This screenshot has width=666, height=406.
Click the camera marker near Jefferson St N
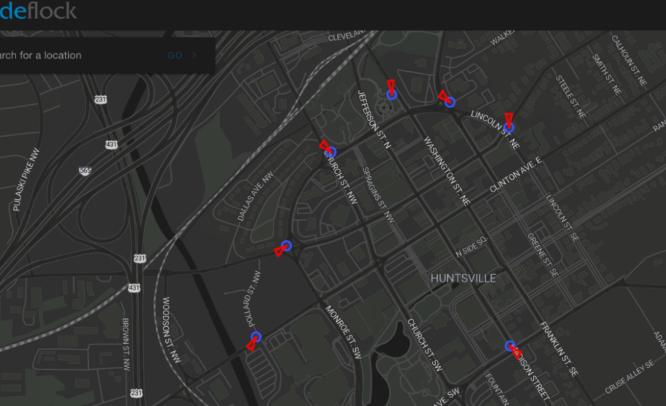tap(392, 93)
